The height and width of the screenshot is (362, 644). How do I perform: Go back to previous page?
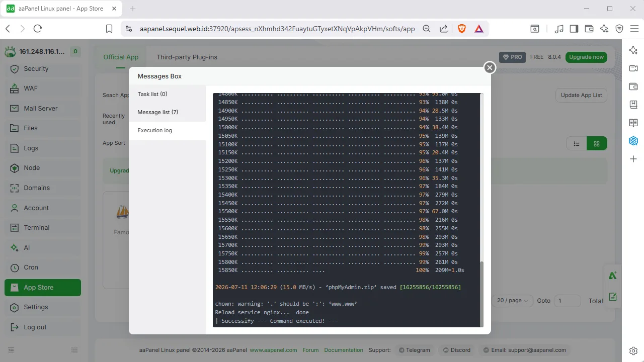click(x=8, y=29)
